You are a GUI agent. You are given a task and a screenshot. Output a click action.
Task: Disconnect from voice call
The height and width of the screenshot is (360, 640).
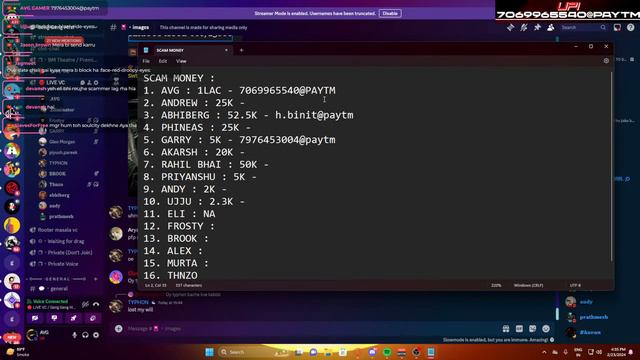(96, 304)
